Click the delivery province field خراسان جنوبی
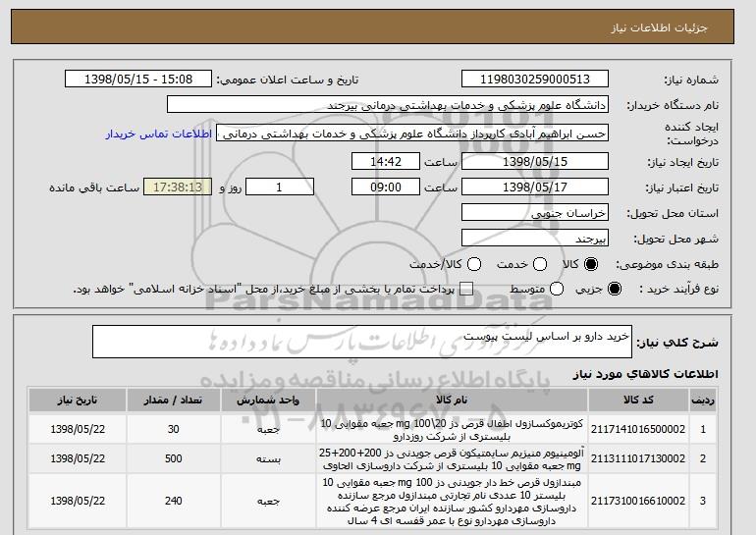The width and height of the screenshot is (756, 535). click(x=535, y=213)
